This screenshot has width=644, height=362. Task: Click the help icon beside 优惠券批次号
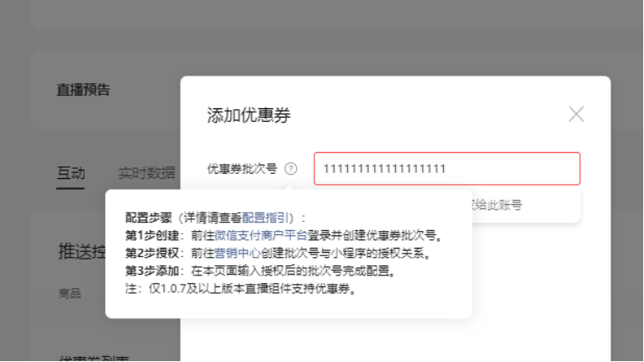tap(291, 169)
